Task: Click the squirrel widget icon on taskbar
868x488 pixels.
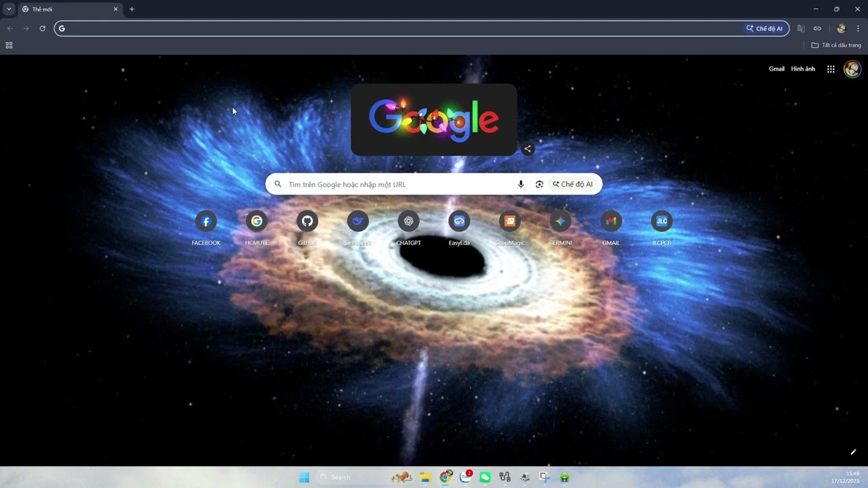Action: pyautogui.click(x=402, y=477)
